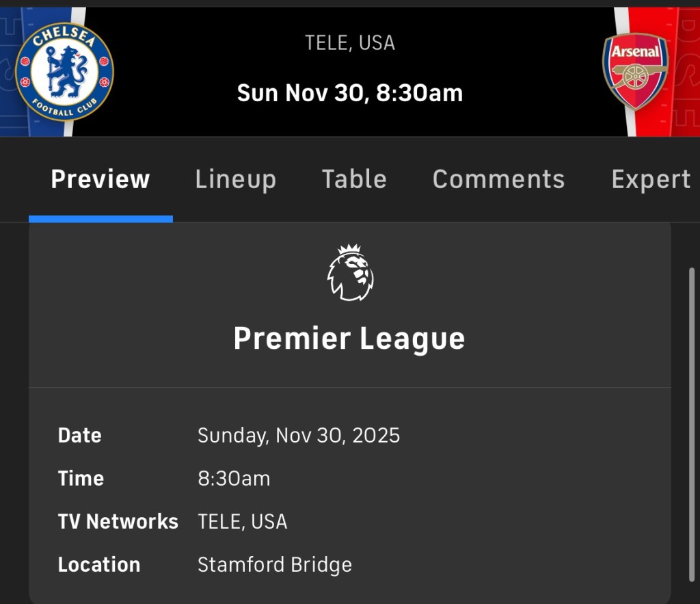
Task: Click the Arsenal club crest
Action: coord(636,72)
